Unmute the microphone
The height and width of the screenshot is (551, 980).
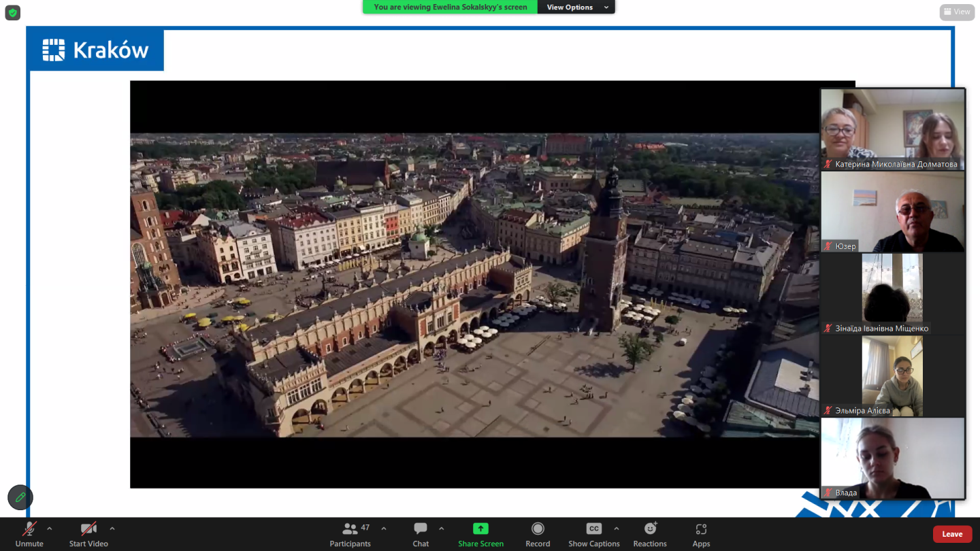point(29,529)
